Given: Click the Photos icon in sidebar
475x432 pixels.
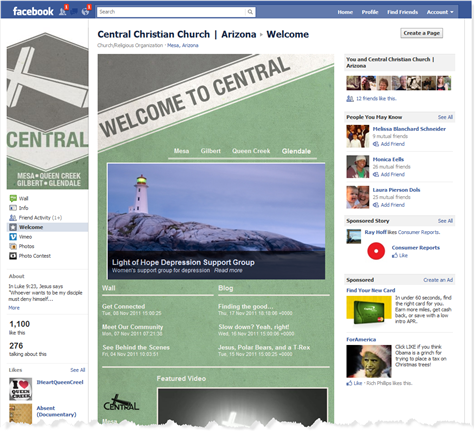Looking at the screenshot, I should pyautogui.click(x=13, y=246).
